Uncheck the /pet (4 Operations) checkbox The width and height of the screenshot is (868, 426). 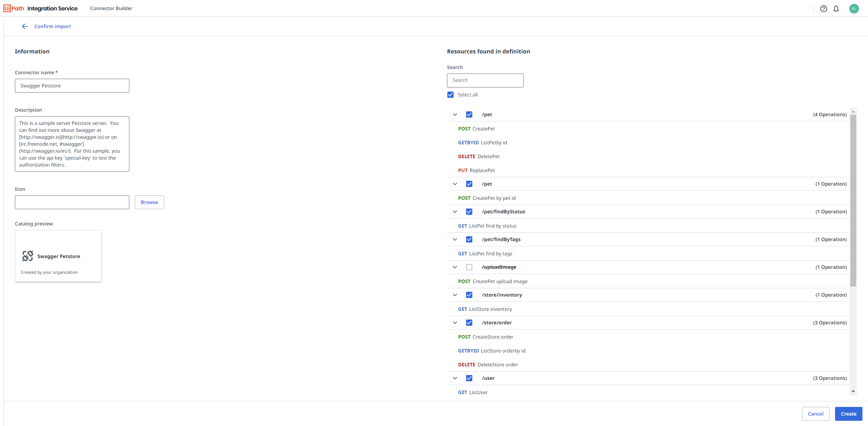(x=469, y=114)
